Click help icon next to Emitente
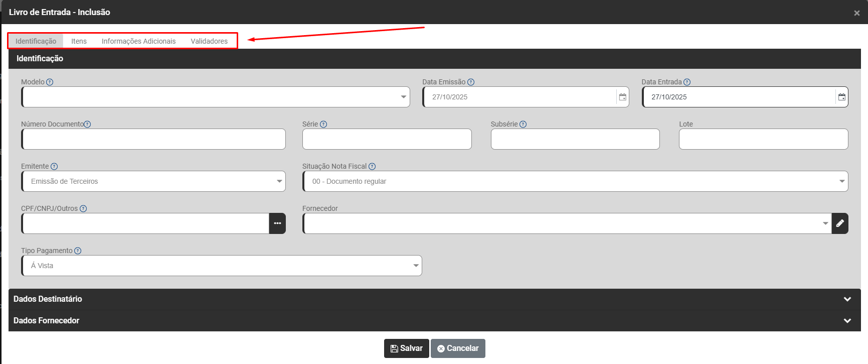Viewport: 868px width, 364px height. (x=54, y=166)
